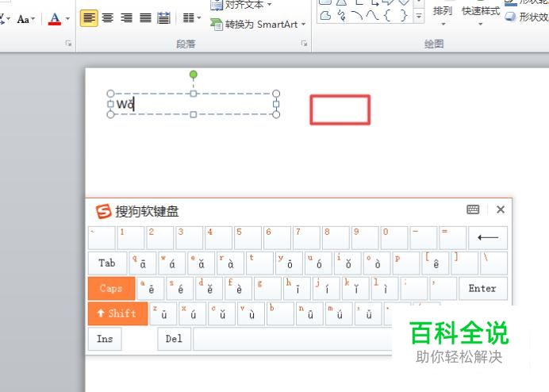Viewport: 549px width, 392px height.
Task: Select the arc shape in gallery
Action: (x=357, y=15)
